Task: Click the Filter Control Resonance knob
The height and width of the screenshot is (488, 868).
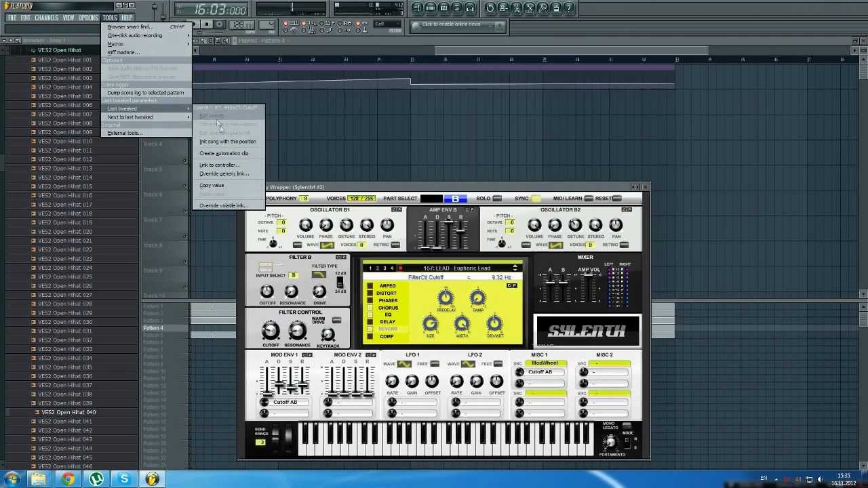Action: 297,331
